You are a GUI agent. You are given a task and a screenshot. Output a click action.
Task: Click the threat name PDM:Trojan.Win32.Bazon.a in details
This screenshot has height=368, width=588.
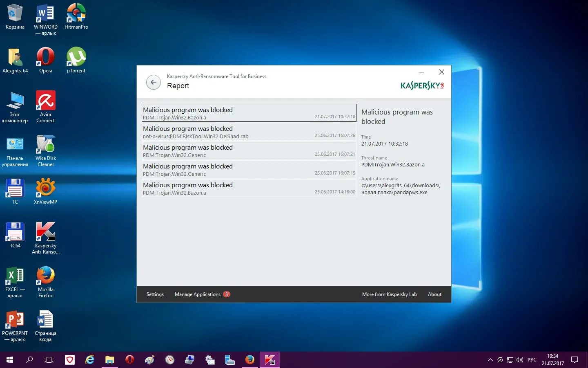click(393, 165)
